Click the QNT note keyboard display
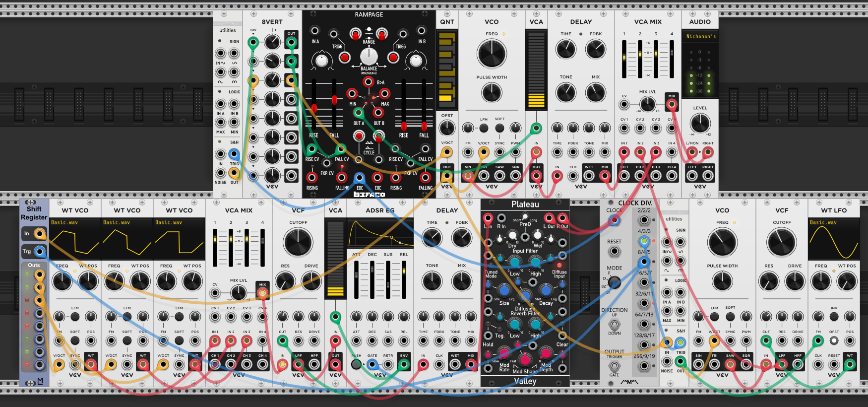Image resolution: width=868 pixels, height=407 pixels. (447, 69)
